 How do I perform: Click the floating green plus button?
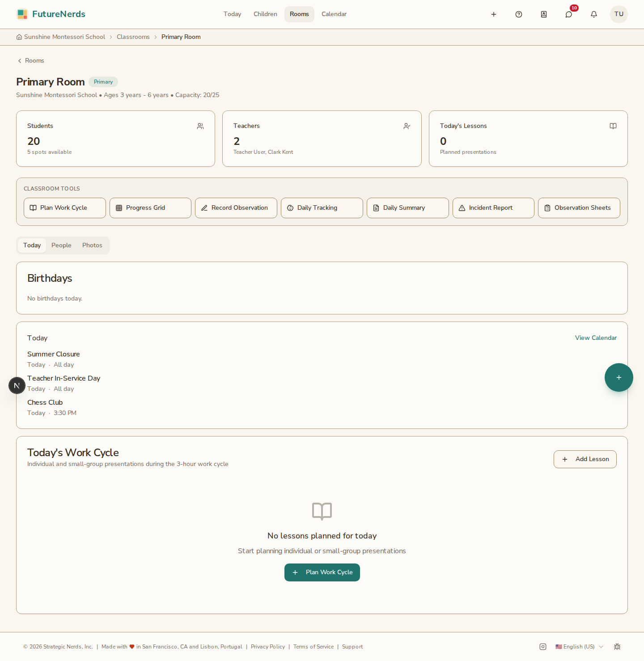[619, 377]
